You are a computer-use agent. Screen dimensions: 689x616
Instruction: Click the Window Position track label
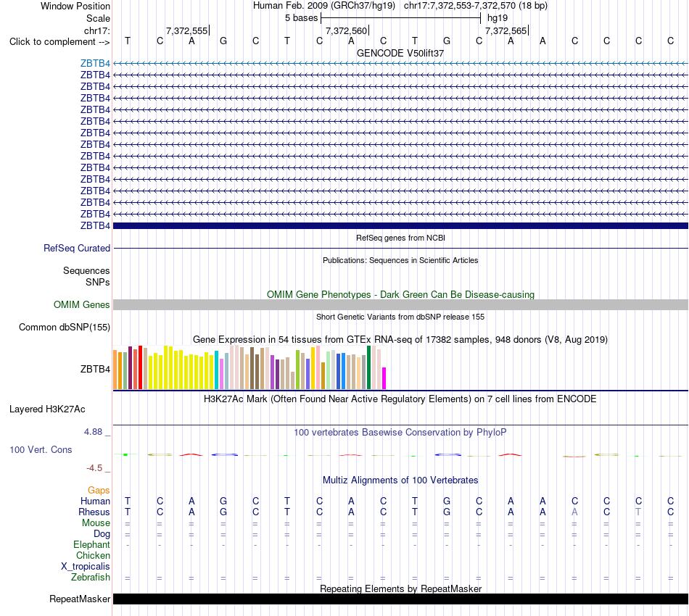pos(75,6)
